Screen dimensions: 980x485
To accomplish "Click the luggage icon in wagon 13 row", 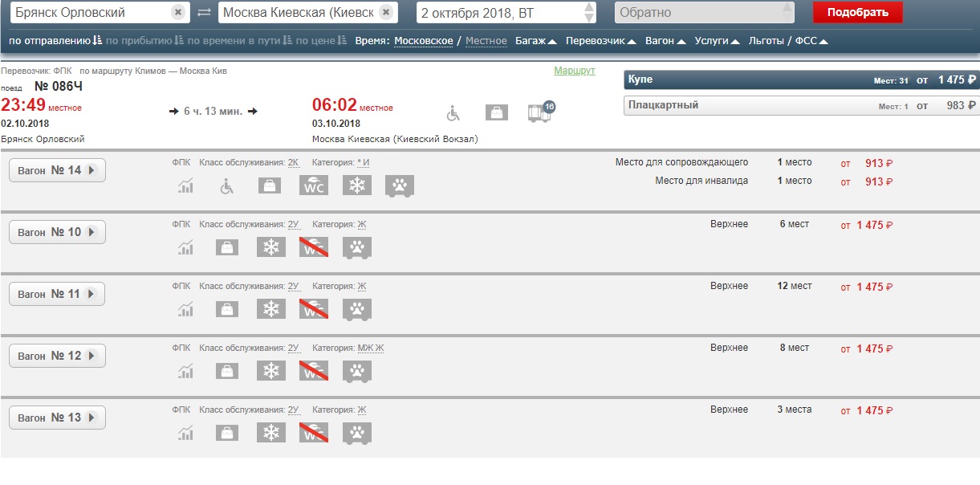I will click(228, 433).
